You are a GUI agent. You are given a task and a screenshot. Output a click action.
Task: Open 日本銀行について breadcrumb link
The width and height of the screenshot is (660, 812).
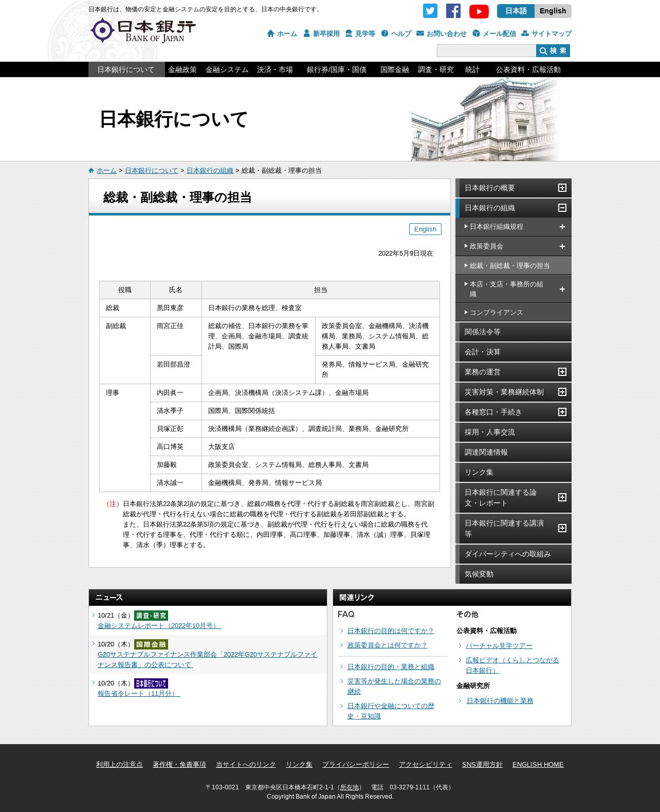click(152, 171)
